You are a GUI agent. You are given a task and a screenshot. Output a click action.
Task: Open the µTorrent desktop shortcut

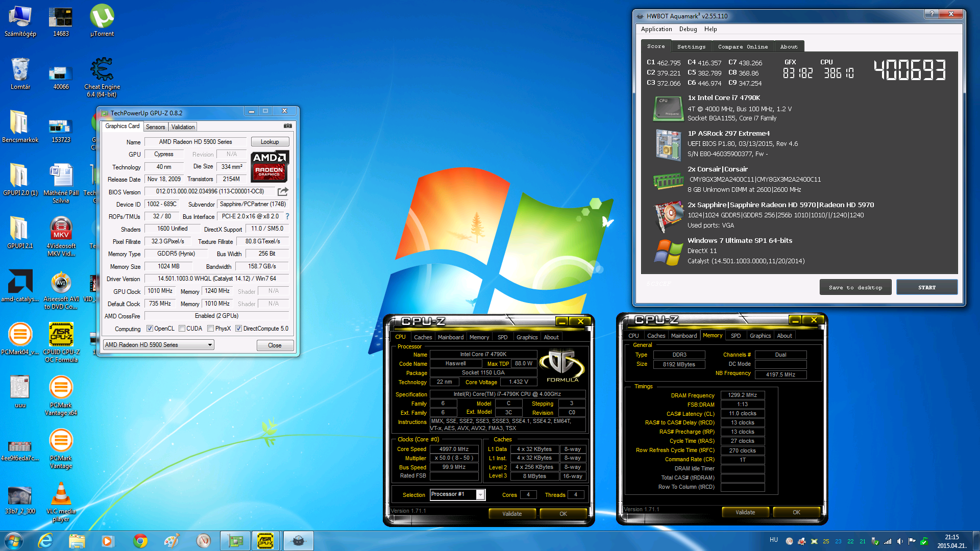point(102,21)
